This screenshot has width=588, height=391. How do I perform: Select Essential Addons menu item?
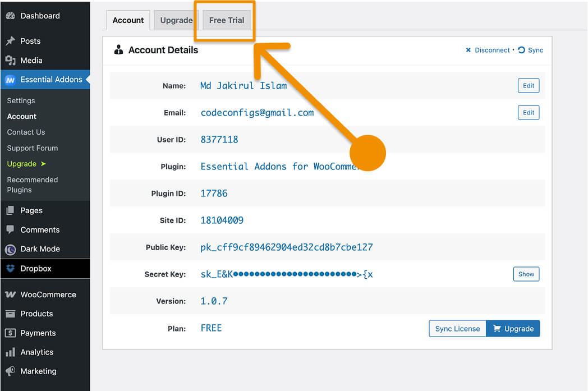(x=45, y=80)
